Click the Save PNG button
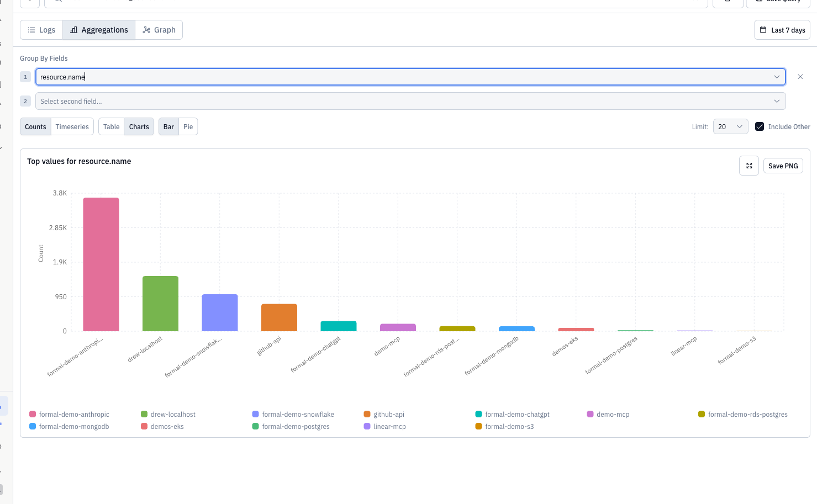 783,166
